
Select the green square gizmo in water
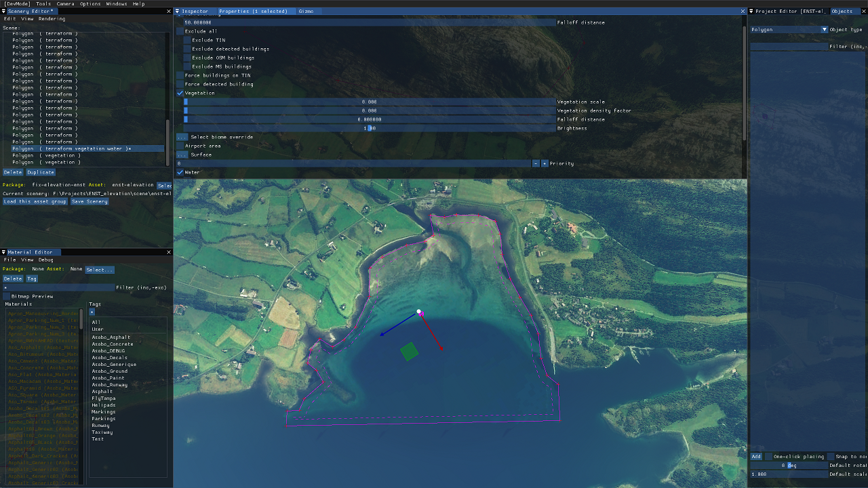(x=410, y=351)
